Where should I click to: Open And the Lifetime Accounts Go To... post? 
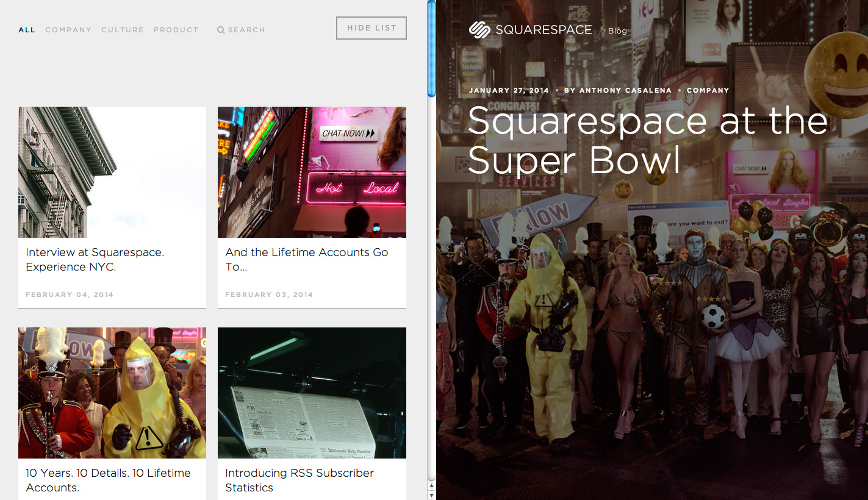point(307,260)
